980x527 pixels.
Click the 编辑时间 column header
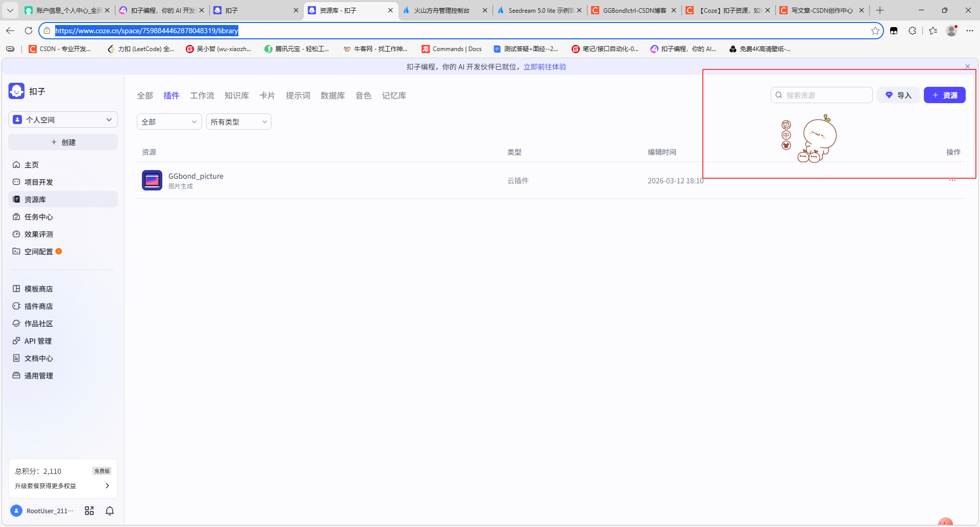point(662,152)
